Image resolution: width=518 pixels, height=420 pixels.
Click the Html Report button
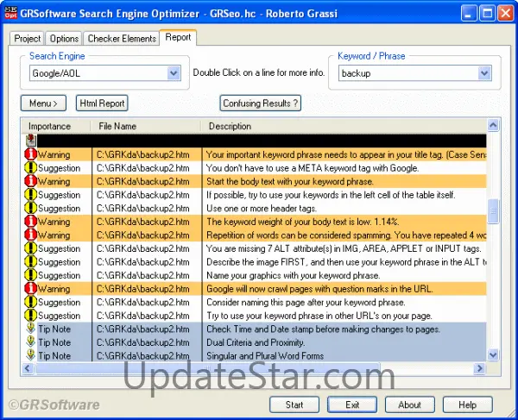click(x=102, y=103)
